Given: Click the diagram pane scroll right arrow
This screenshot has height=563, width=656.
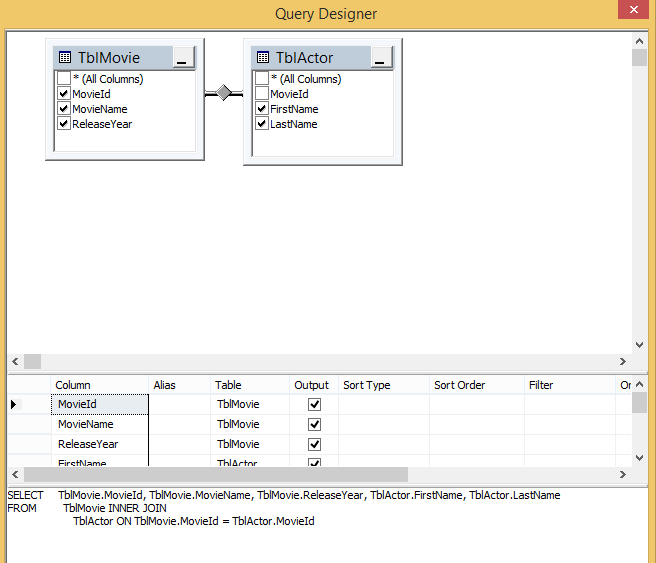Looking at the screenshot, I should tap(623, 361).
